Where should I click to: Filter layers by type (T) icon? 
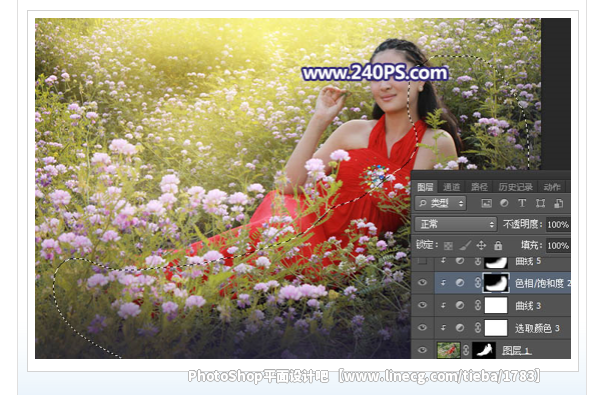click(522, 203)
